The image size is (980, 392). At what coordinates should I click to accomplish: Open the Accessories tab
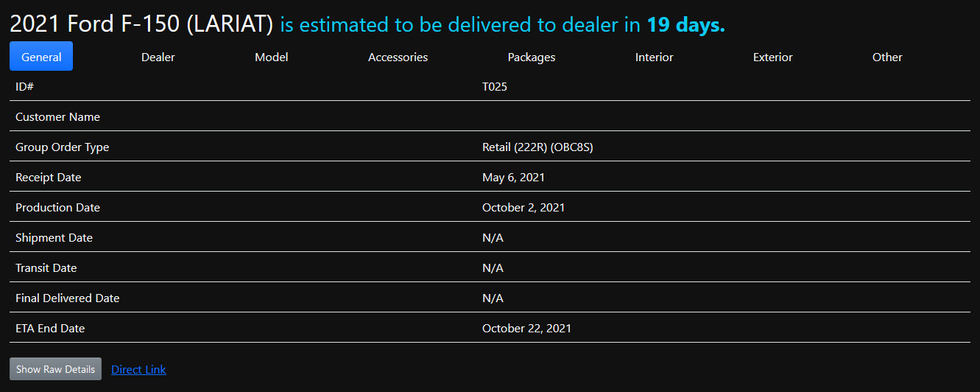[398, 57]
